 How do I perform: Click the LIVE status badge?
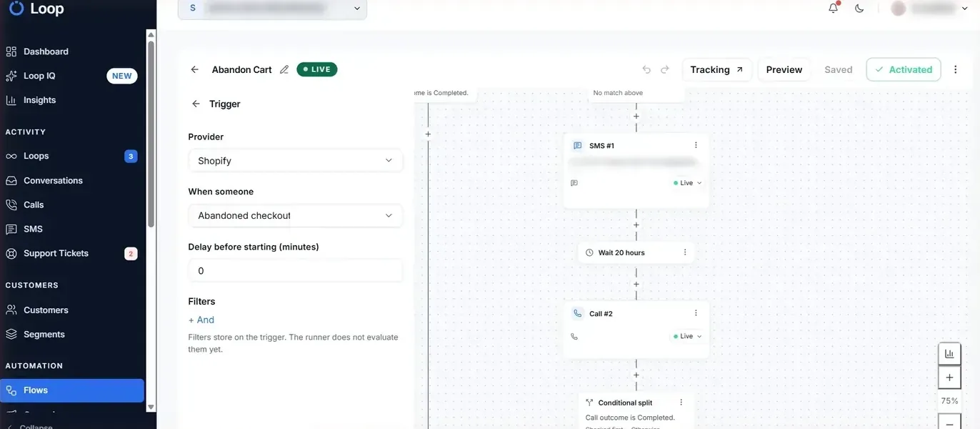(317, 69)
